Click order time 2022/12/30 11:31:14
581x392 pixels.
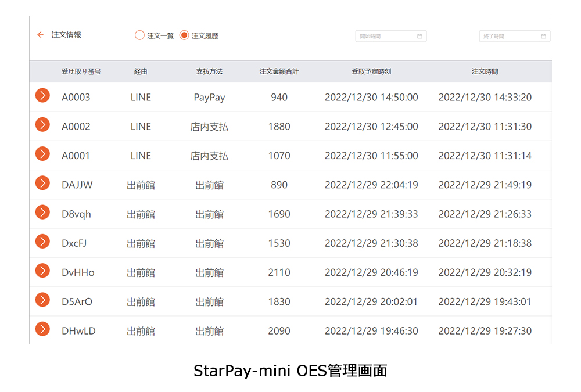(485, 156)
